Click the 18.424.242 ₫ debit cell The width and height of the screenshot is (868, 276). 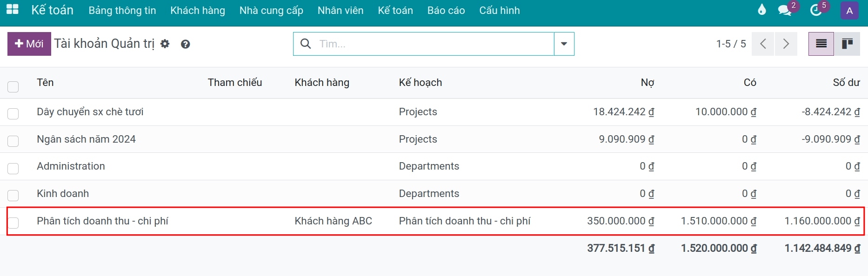click(624, 112)
